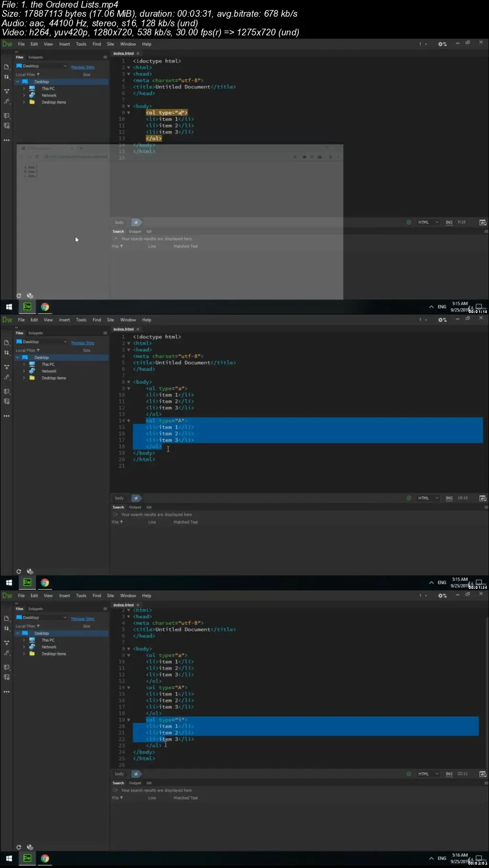Viewport: 489px width, 868px height.
Task: Click the Matched Text column header in the middle frame
Action: (186, 522)
